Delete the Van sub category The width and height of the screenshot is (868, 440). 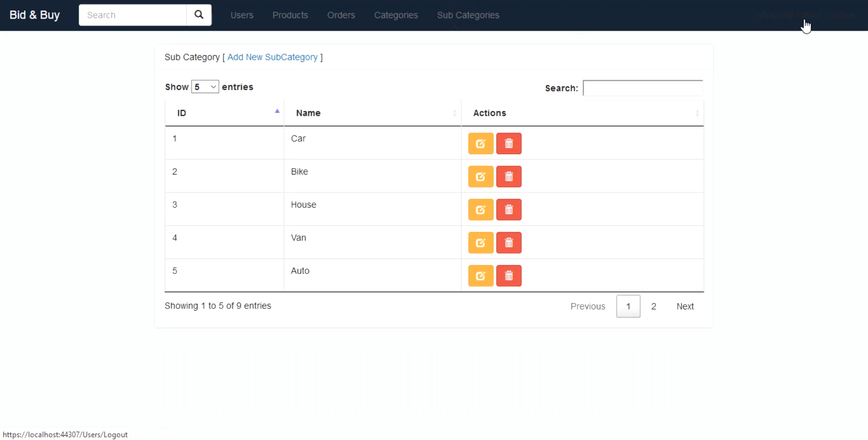509,243
